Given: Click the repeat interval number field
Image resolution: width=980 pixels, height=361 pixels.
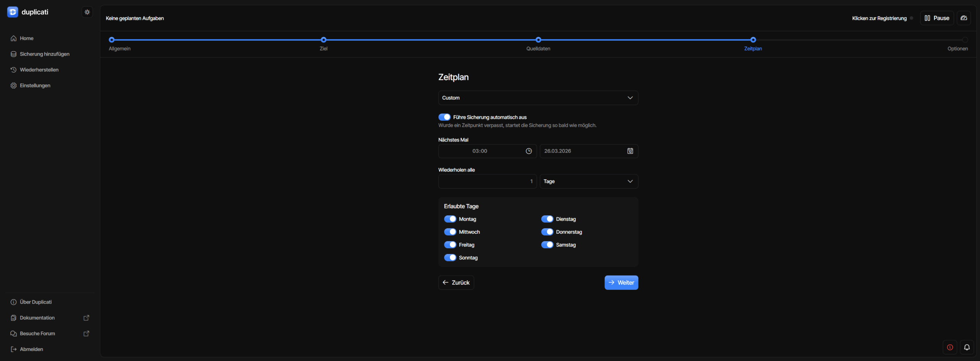Looking at the screenshot, I should pyautogui.click(x=487, y=181).
